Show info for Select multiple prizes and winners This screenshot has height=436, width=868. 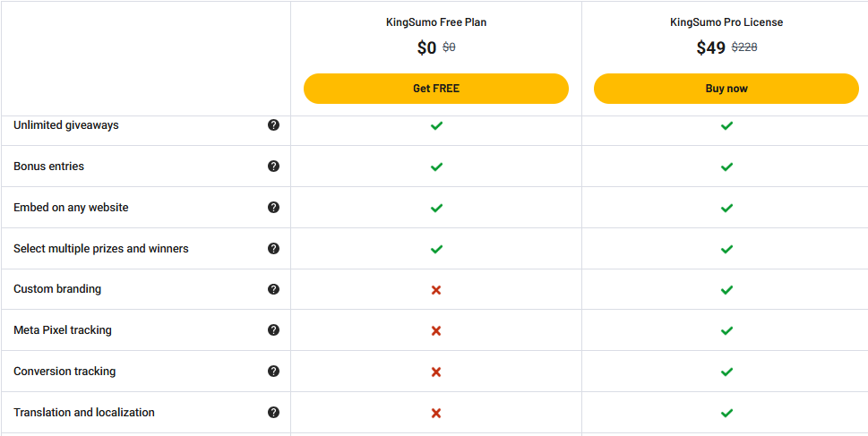click(x=273, y=248)
